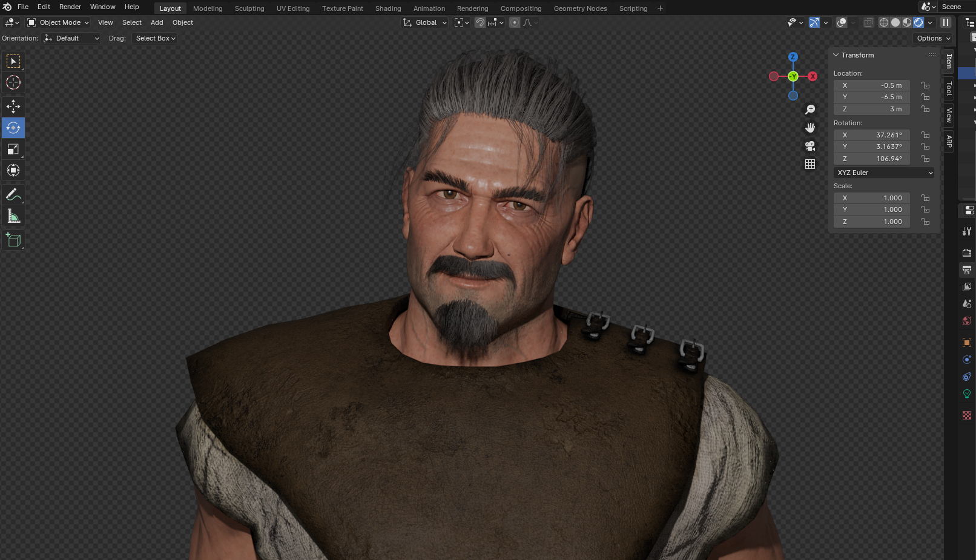Select the Scale tool
The width and height of the screenshot is (976, 560).
13,149
